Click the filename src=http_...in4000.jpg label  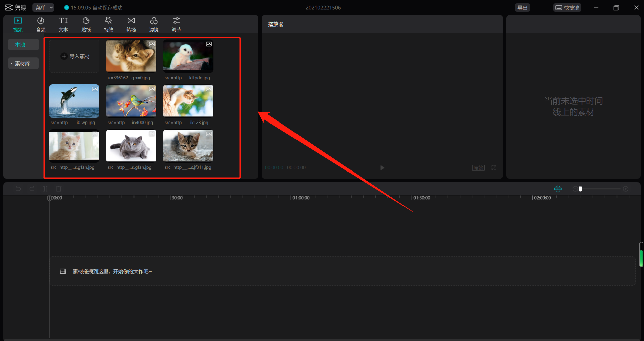130,123
